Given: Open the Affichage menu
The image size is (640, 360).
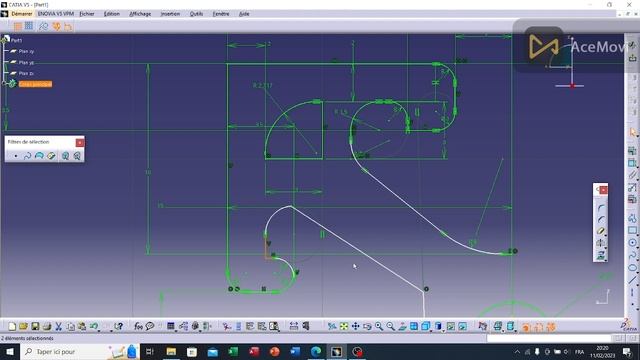Looking at the screenshot, I should coord(140,14).
